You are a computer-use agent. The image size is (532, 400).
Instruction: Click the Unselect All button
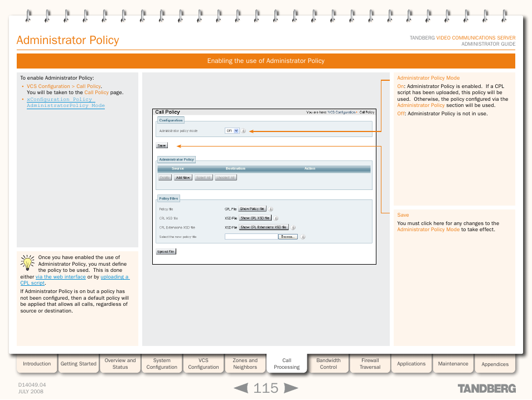[226, 178]
